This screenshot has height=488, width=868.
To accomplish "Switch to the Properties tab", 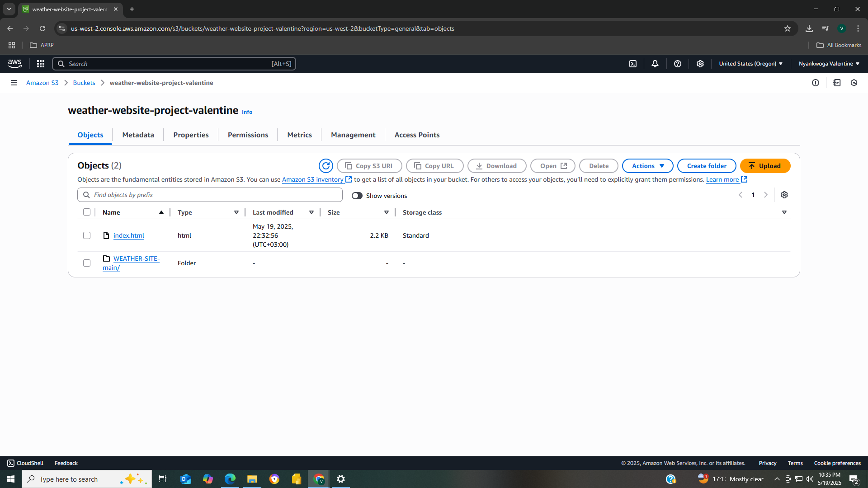I will (x=191, y=135).
